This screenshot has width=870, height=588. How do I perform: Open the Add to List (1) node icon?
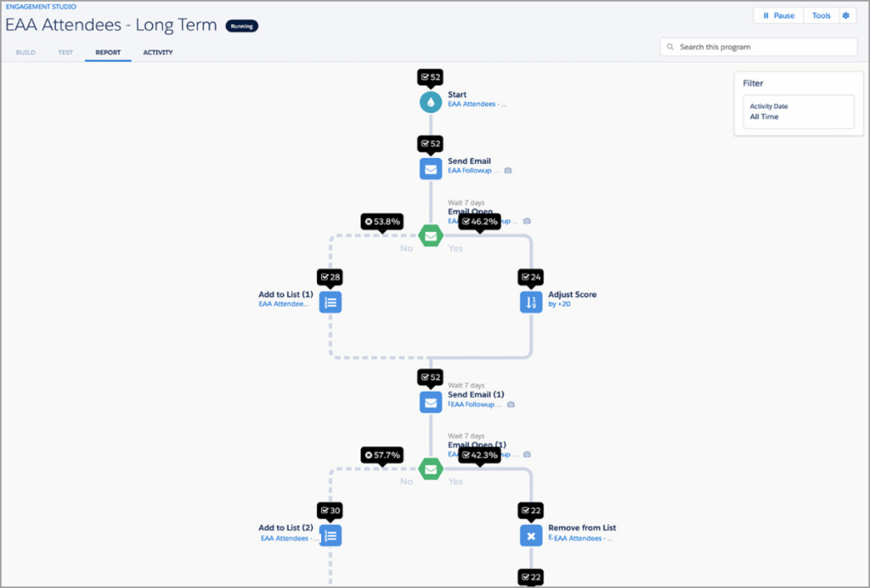click(330, 302)
